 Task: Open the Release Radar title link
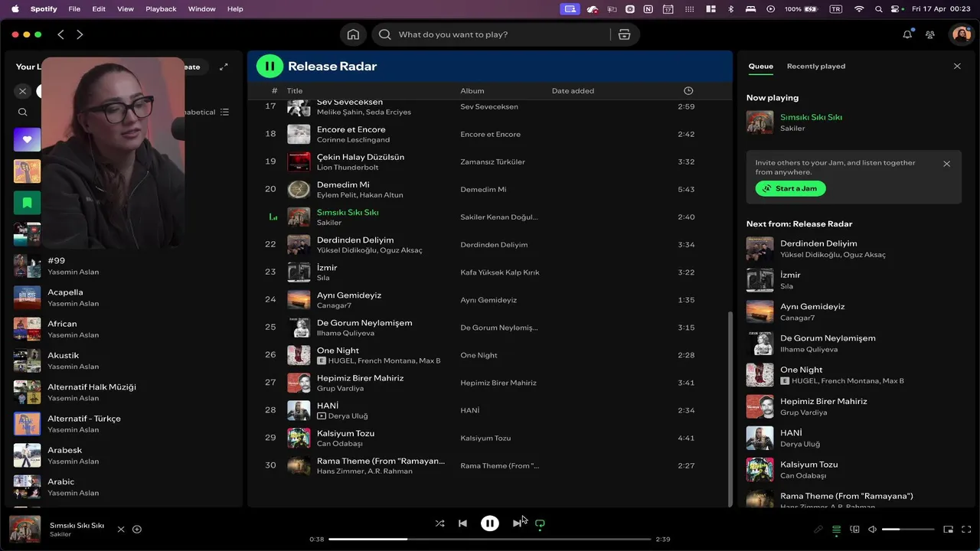click(332, 67)
